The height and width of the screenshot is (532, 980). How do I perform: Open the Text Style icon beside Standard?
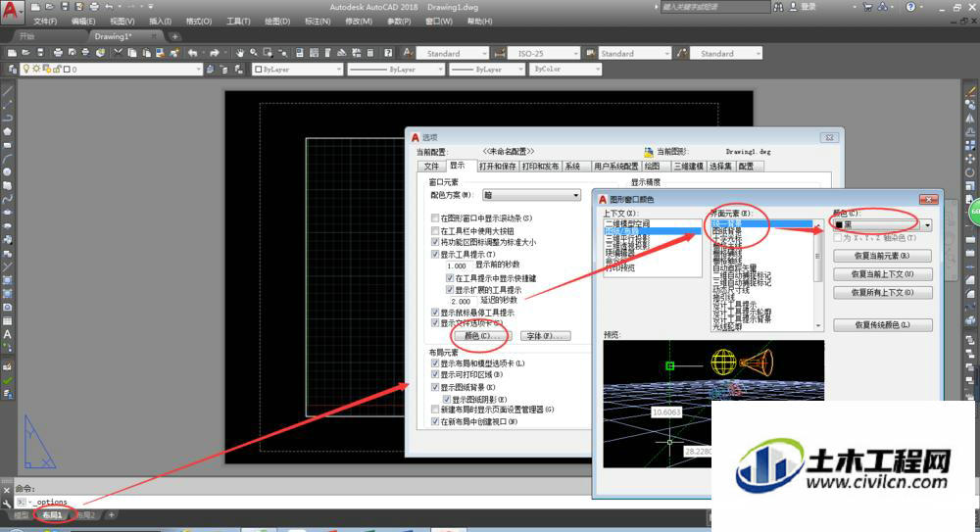click(408, 53)
